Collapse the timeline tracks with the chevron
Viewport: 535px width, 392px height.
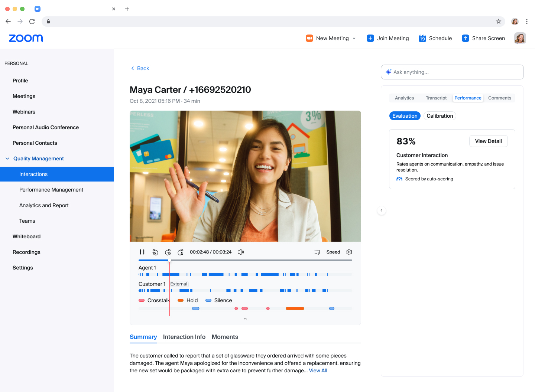click(245, 319)
